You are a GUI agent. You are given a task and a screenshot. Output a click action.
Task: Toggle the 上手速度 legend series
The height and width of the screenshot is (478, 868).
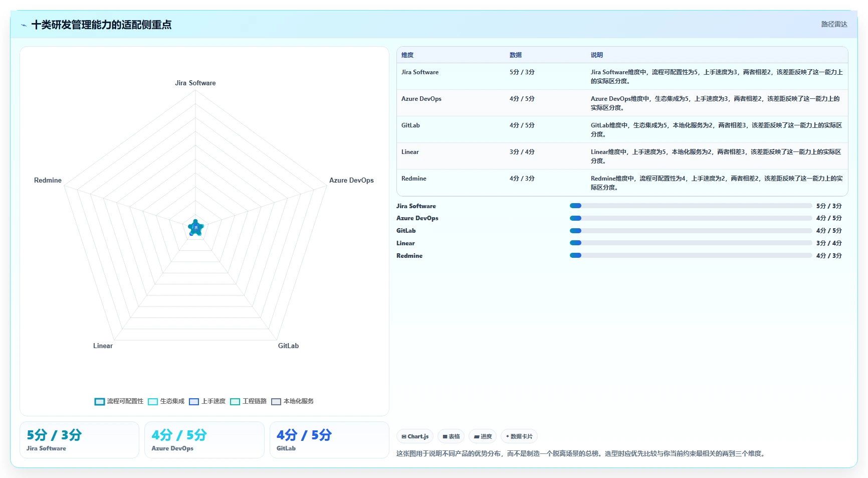point(207,401)
